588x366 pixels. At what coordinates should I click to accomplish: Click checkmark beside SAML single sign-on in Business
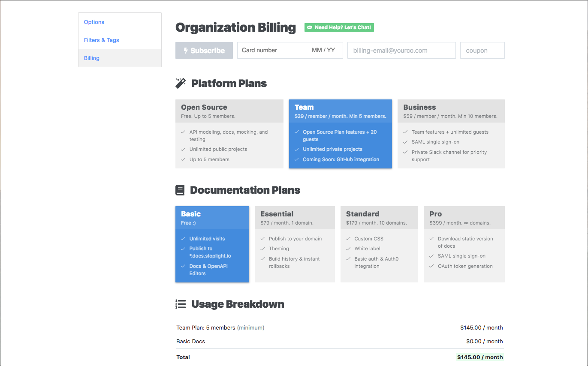(x=406, y=142)
